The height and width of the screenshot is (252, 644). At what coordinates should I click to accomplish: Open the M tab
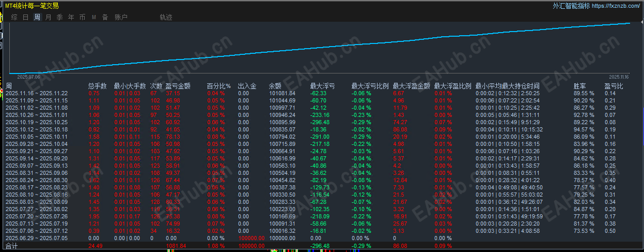pos(94,17)
